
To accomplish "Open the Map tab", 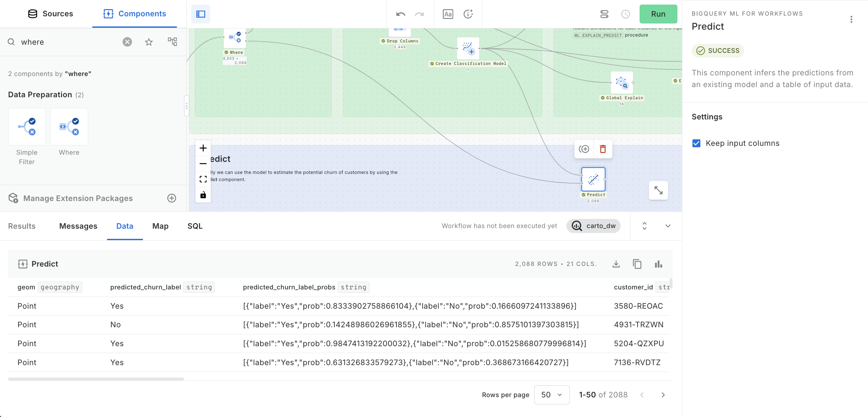I will [161, 226].
